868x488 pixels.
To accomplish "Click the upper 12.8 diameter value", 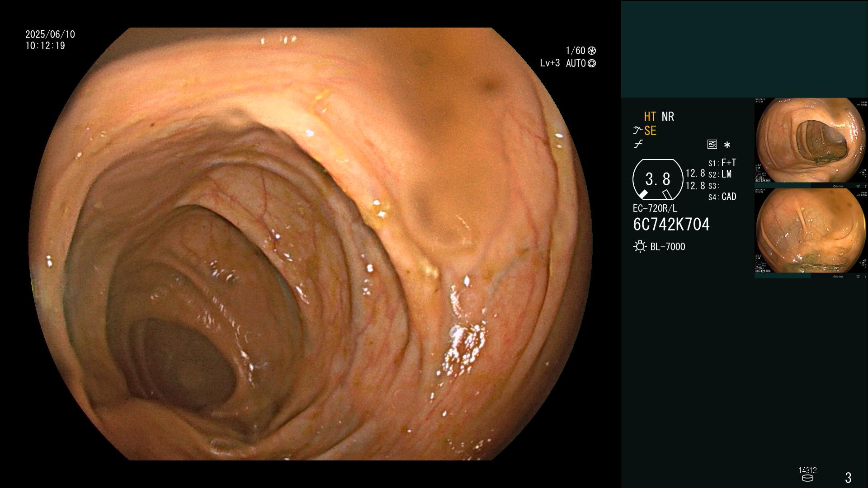I will point(695,174).
